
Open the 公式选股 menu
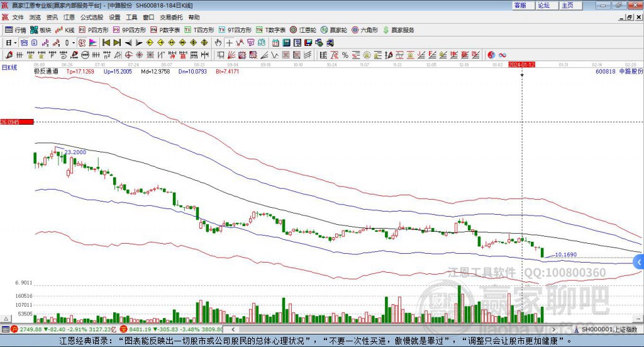coord(92,18)
